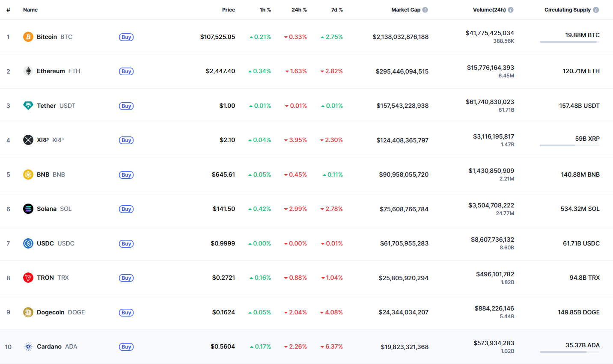Screen dimensions: 613x364
Task: Open the Circulating Supply info icon
Action: (x=596, y=10)
